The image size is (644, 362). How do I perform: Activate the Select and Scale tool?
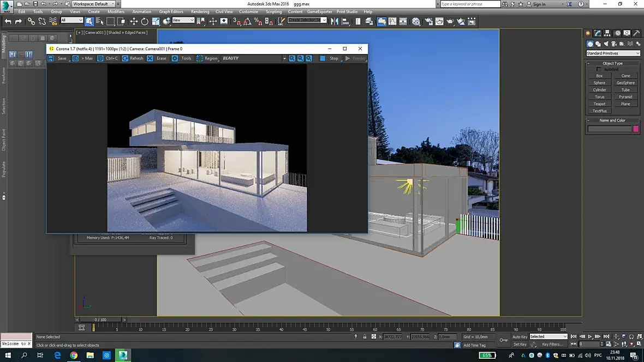(x=156, y=21)
